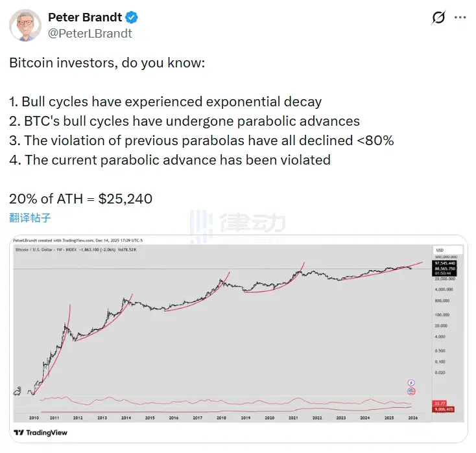The height and width of the screenshot is (453, 476).
Task: Click Peter Brandt's profile avatar
Action: [25, 25]
